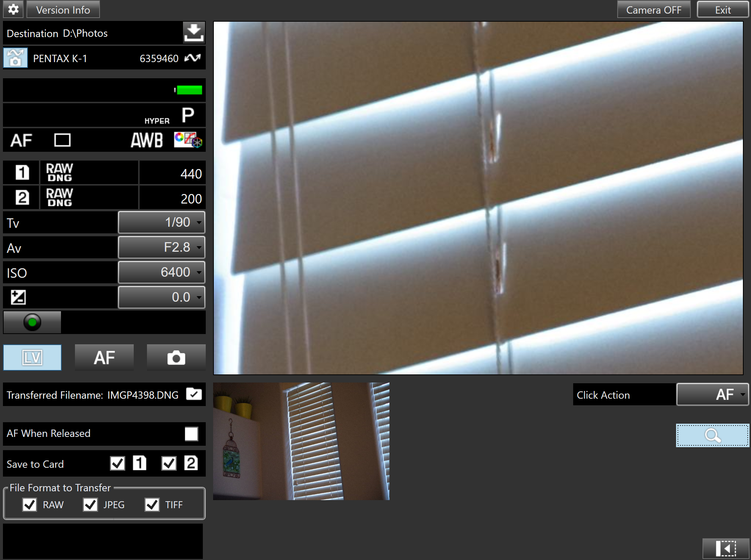The image size is (751, 560).
Task: Click the battery level indicator
Action: (188, 90)
